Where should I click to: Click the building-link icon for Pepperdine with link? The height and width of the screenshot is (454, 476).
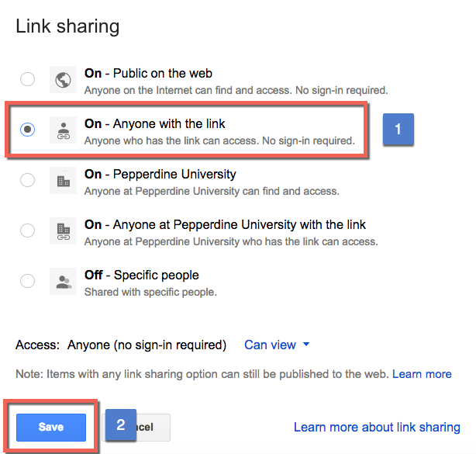[x=63, y=230]
